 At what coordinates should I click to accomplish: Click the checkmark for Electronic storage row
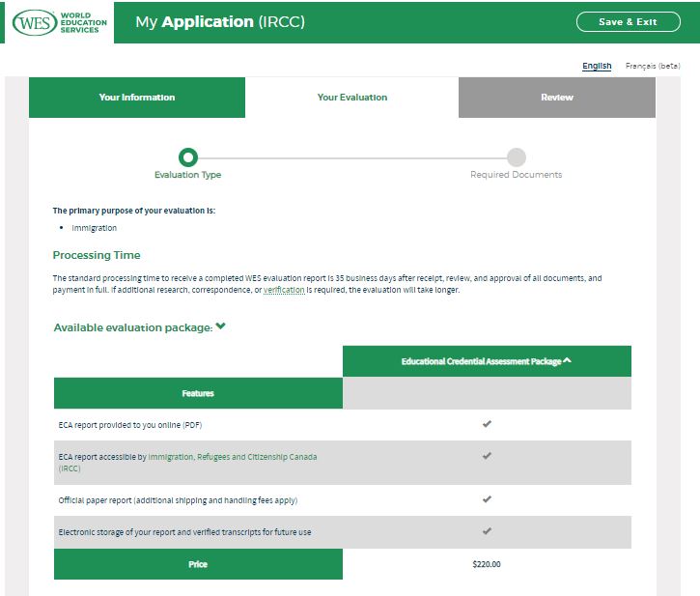pos(487,531)
